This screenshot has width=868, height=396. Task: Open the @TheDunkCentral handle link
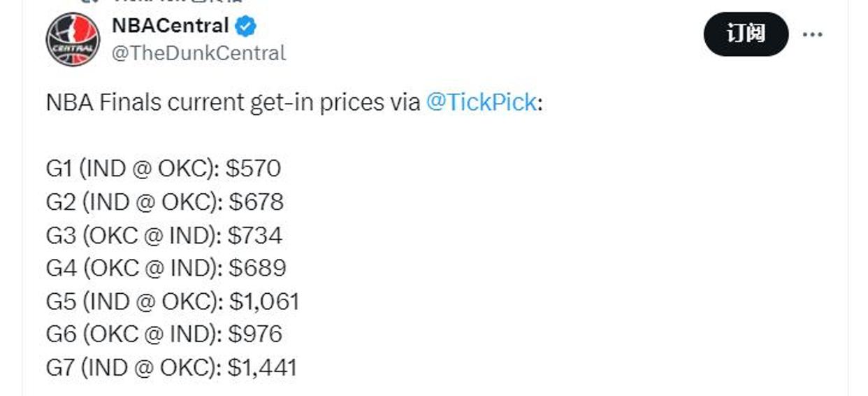[199, 53]
